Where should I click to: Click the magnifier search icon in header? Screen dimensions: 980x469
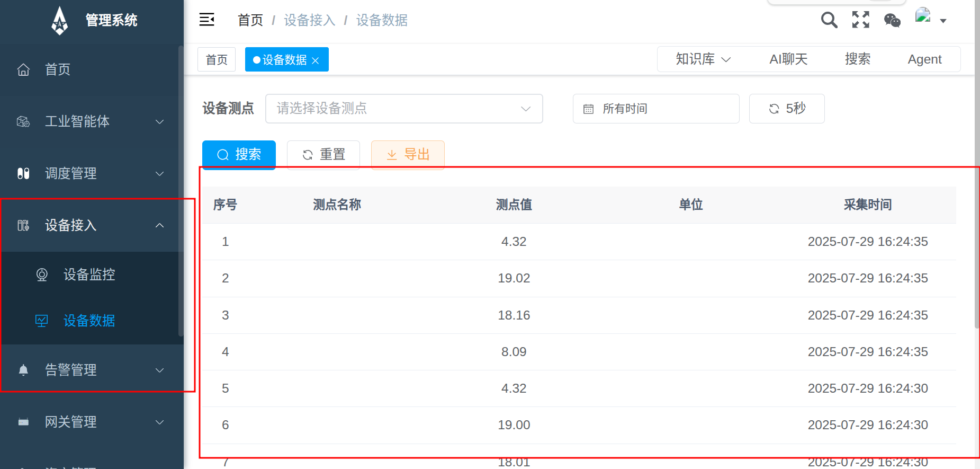point(829,20)
